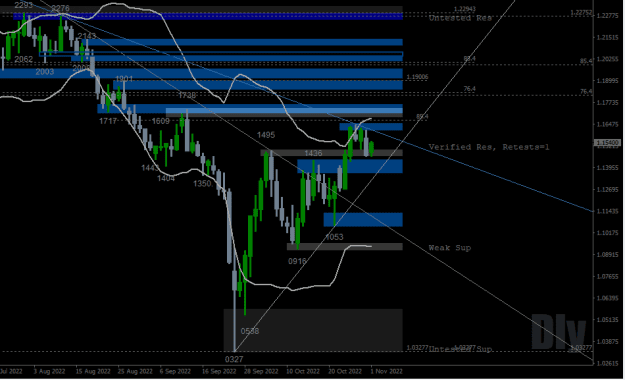Select the '6 Sep 2022' date label
Image resolution: width=625 pixels, height=380 pixels.
click(x=175, y=371)
